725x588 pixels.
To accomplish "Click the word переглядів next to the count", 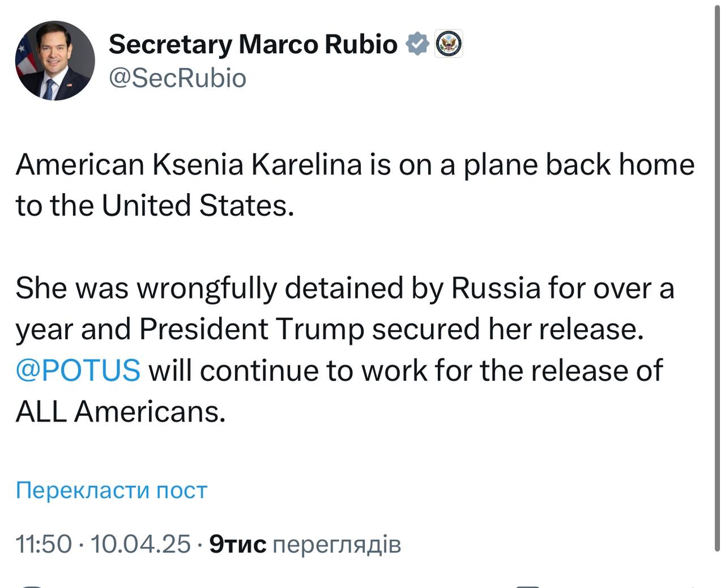I will point(336,544).
